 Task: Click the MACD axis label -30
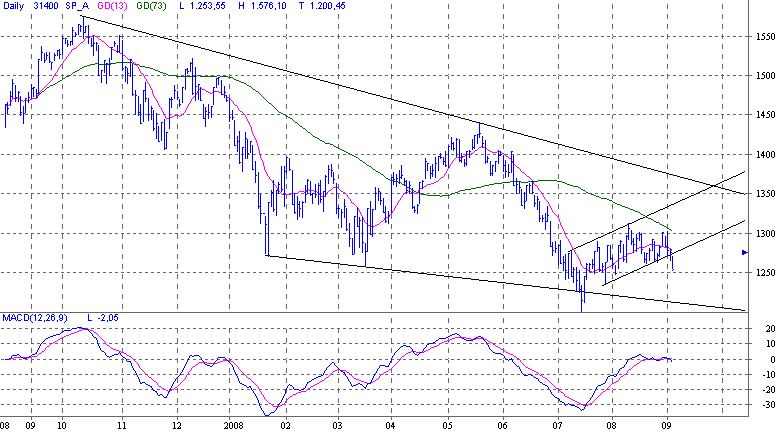769,406
